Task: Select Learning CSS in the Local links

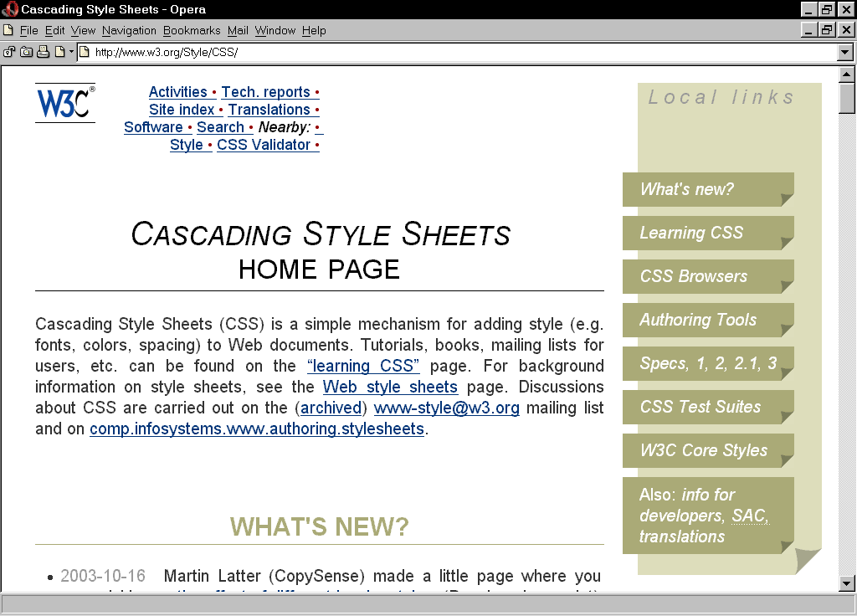Action: (x=708, y=233)
